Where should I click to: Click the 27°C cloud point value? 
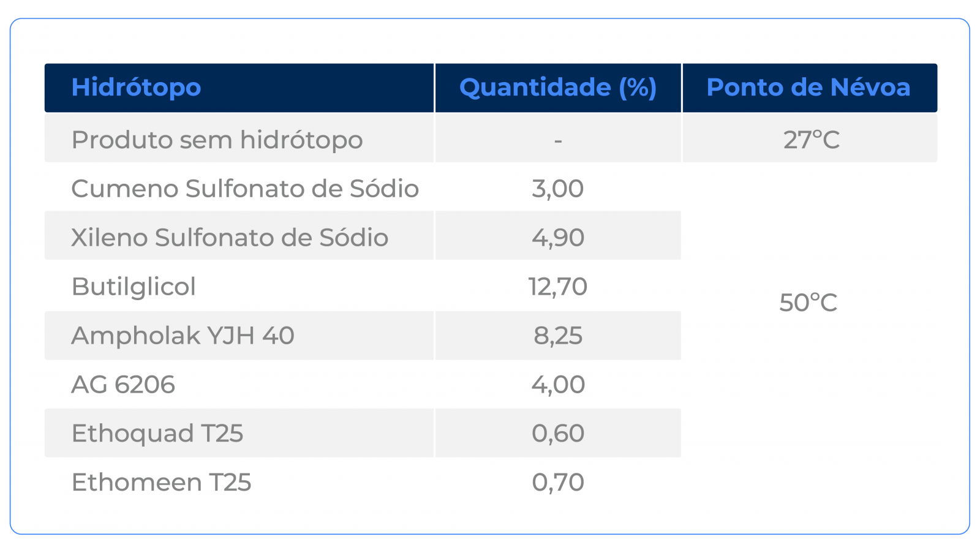811,140
